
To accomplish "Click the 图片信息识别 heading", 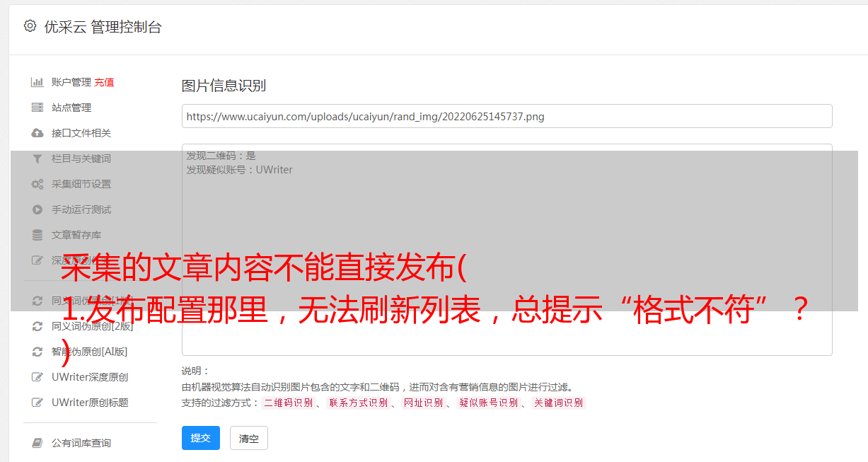I will pyautogui.click(x=224, y=86).
